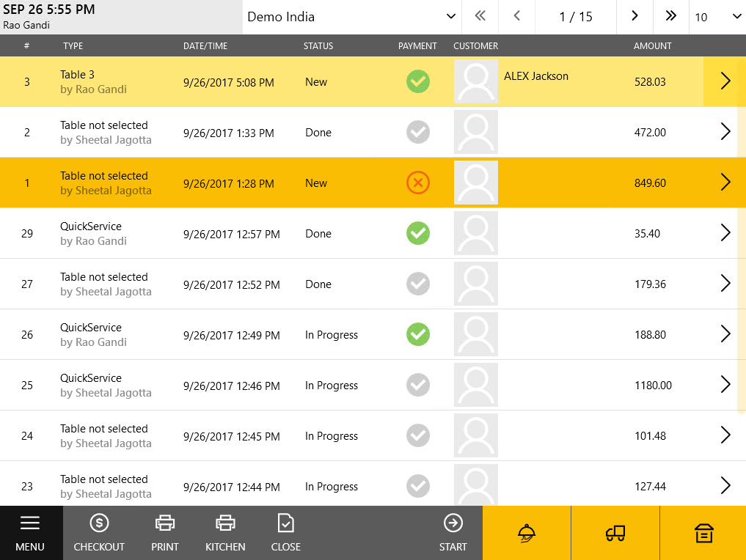Select the takeaway store icon
Viewport: 746px width, 560px height.
[703, 533]
